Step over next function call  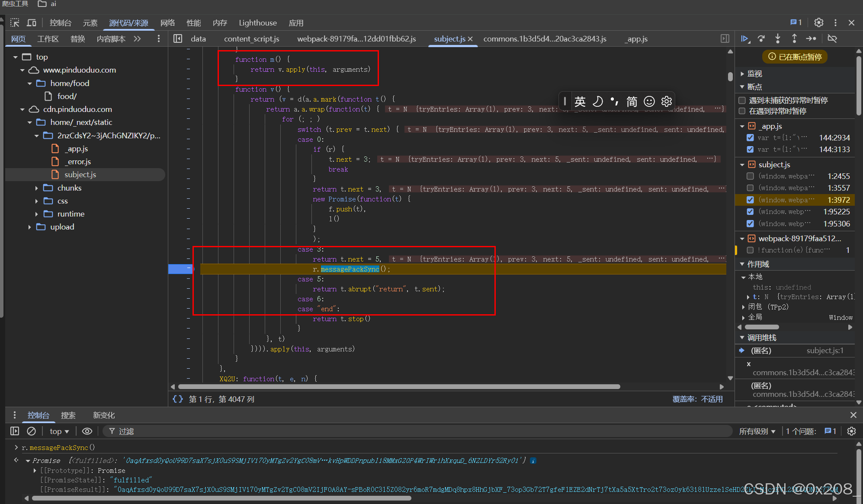coord(761,38)
